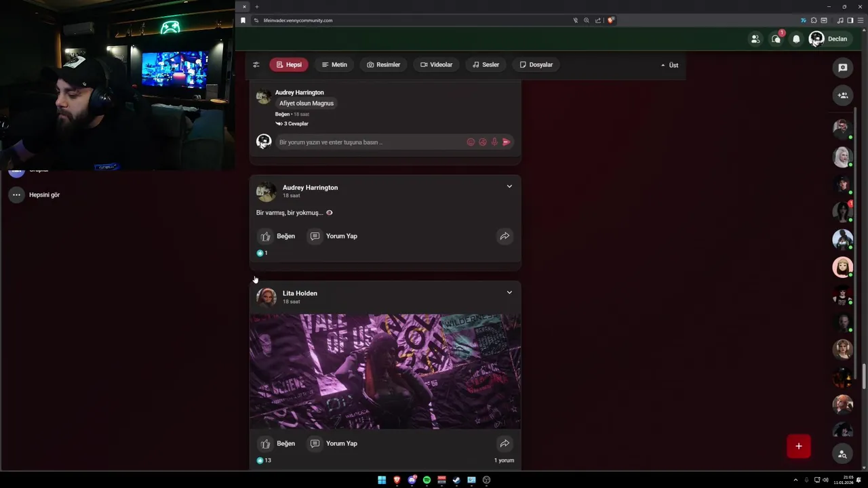Open friends list icon in header
This screenshot has width=868, height=488.
(x=755, y=39)
